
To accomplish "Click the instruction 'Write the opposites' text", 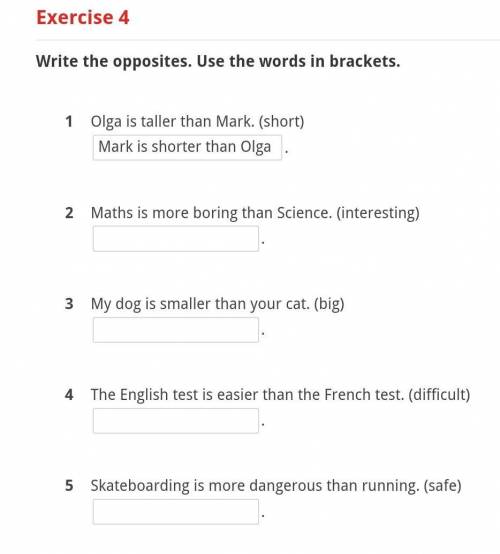I will [x=218, y=61].
